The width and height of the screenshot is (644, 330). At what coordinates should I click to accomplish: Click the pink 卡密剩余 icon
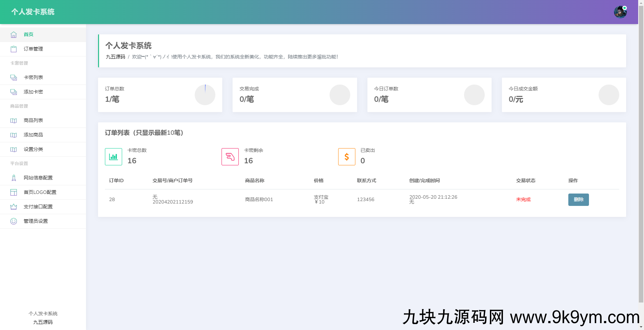(230, 157)
